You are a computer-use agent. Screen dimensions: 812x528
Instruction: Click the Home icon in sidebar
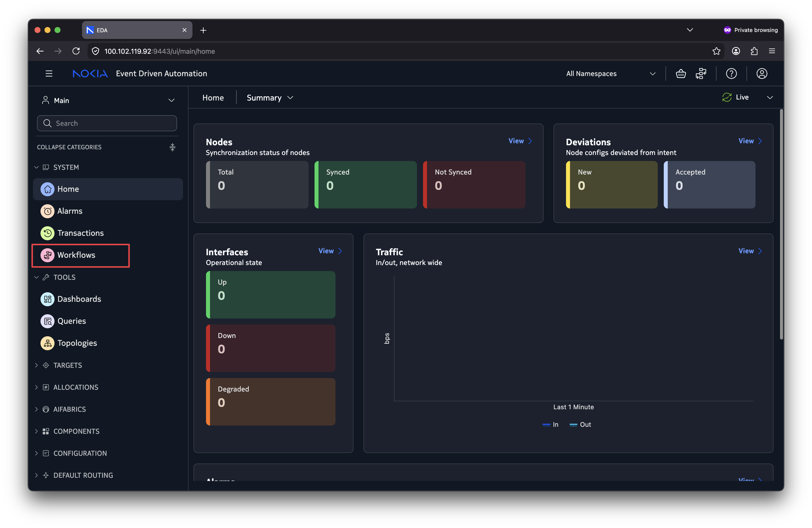click(47, 189)
